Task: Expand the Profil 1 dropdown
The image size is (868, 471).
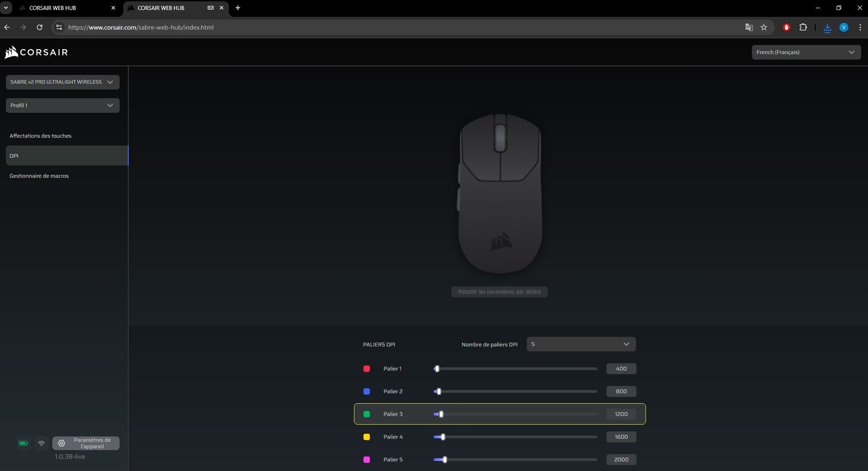Action: pos(62,105)
